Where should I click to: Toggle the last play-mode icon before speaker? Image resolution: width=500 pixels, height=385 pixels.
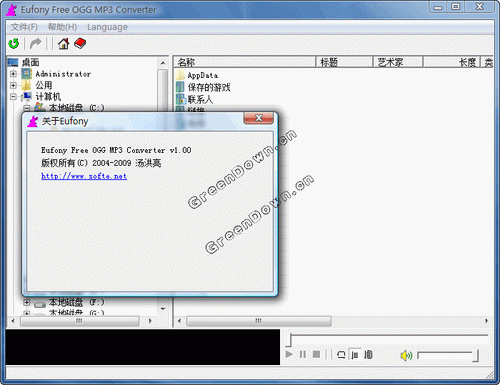[368, 354]
